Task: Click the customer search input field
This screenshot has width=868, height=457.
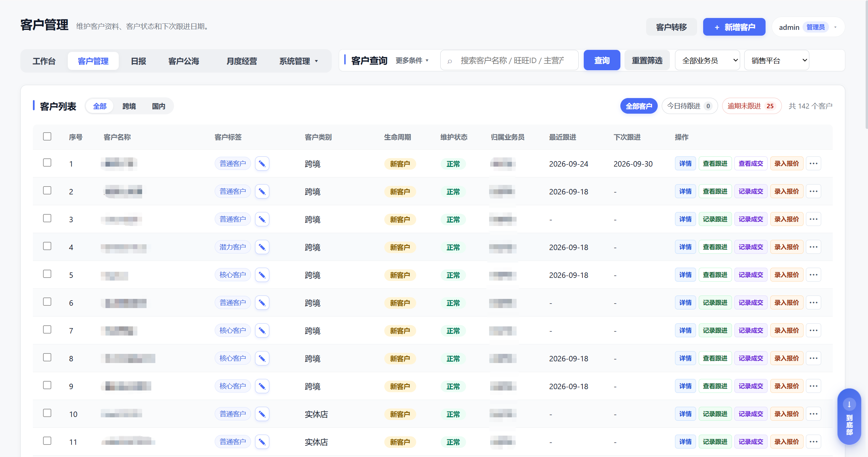Action: coord(509,60)
